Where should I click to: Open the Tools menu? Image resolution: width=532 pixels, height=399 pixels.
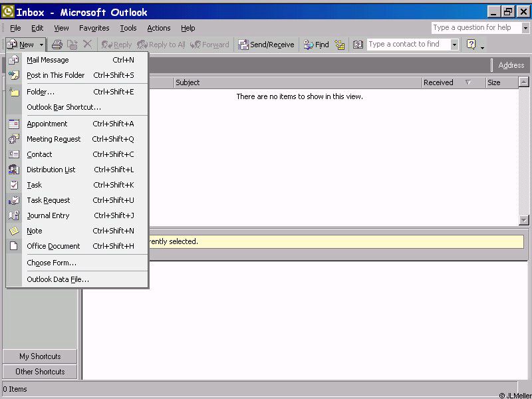pos(128,28)
